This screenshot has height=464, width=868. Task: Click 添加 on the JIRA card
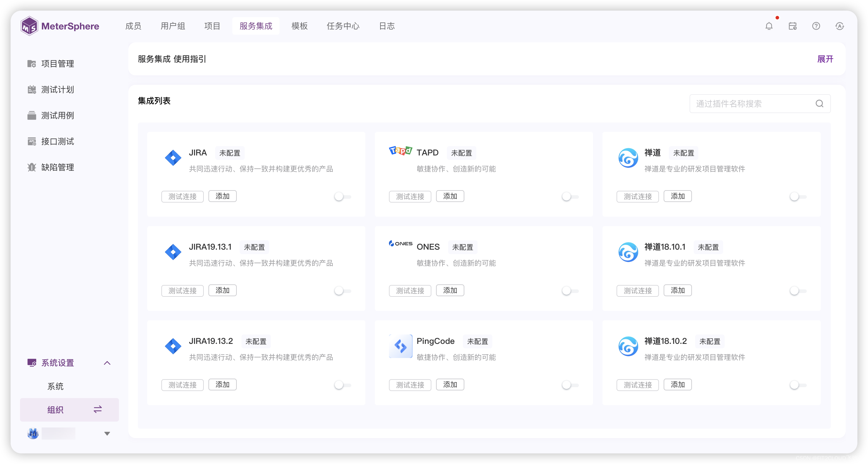(x=222, y=196)
